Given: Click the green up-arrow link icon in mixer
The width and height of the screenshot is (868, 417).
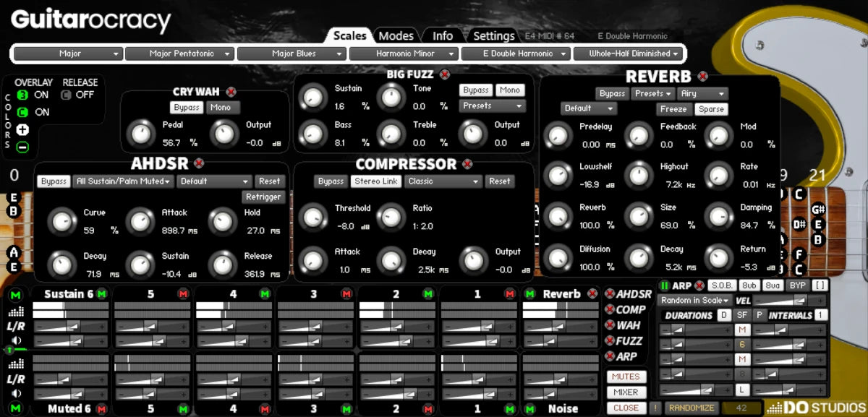Looking at the screenshot, I should tap(9, 351).
